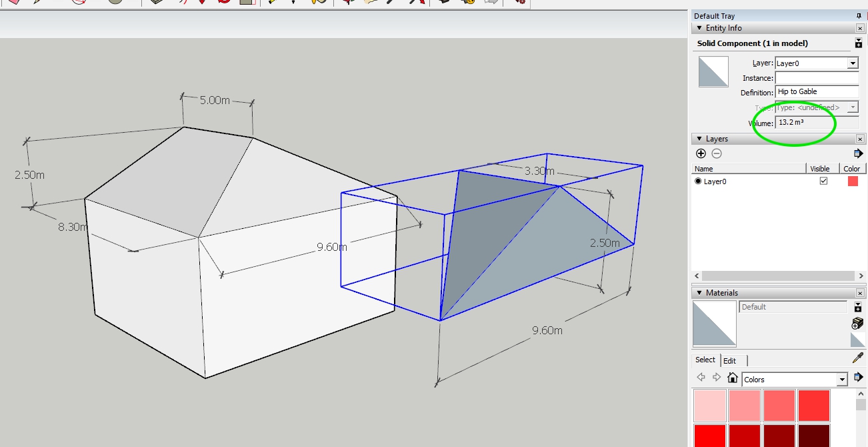The width and height of the screenshot is (868, 447).
Task: Click the back arrow in Materials browser
Action: (701, 378)
